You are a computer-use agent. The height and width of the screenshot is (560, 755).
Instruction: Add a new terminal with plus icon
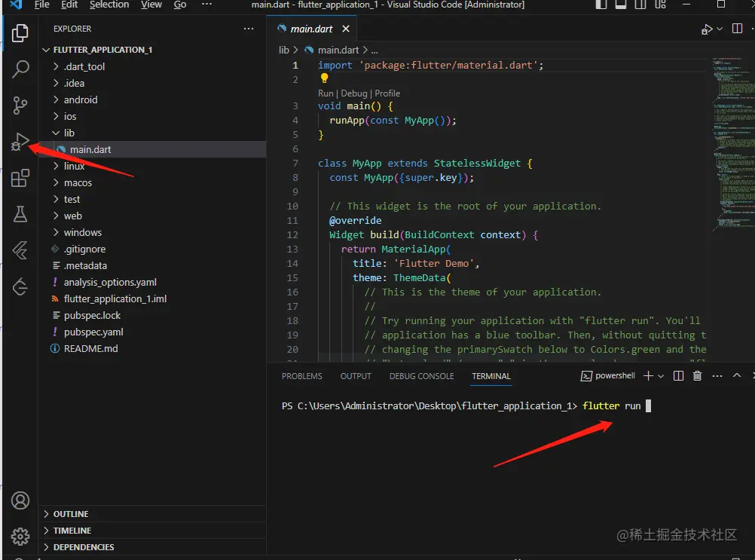pos(648,376)
